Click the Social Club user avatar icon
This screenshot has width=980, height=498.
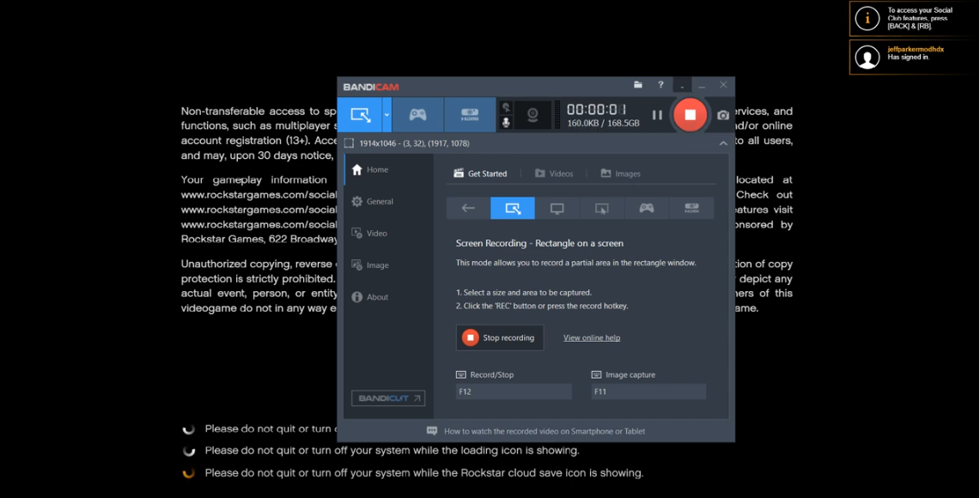pos(867,57)
